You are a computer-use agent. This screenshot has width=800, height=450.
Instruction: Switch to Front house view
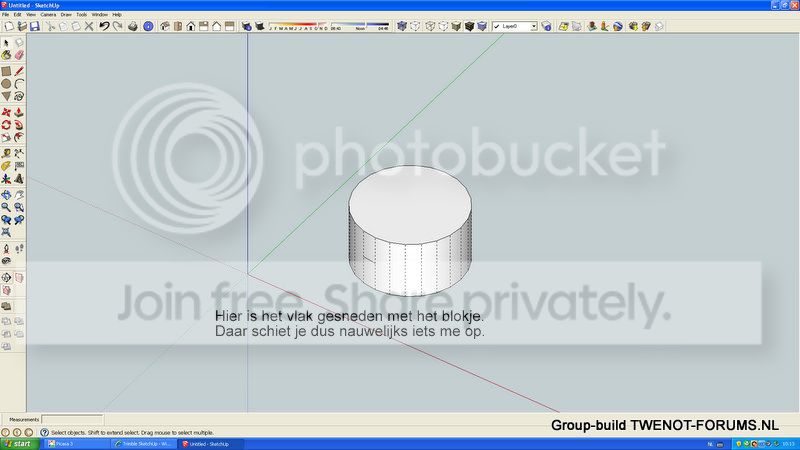[191, 26]
